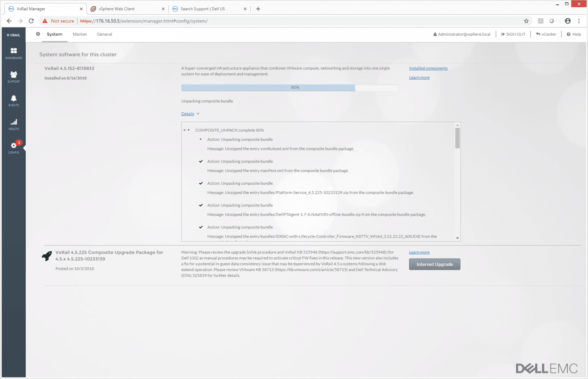The image size is (588, 379).
Task: Go back with browser back arrow
Action: coord(9,21)
